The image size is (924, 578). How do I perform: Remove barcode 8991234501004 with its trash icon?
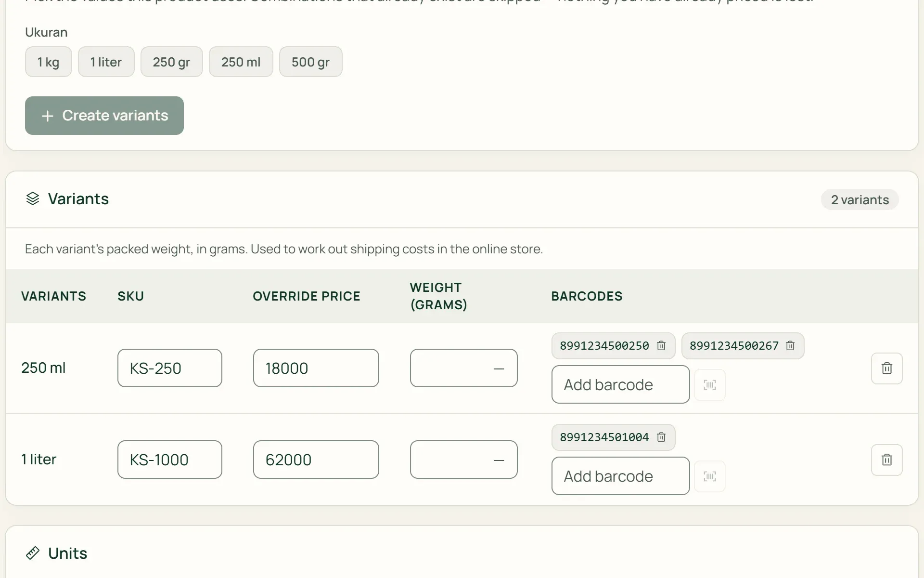click(661, 437)
